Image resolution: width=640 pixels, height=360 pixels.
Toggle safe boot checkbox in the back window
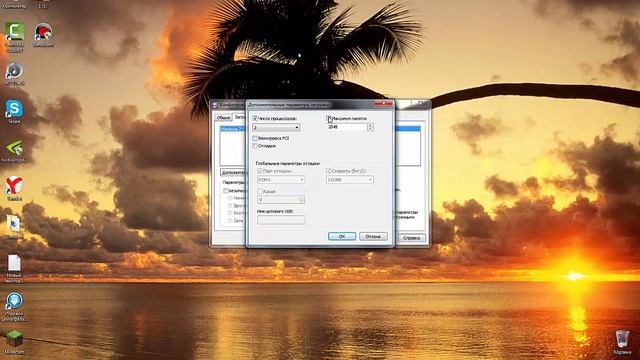coord(226,191)
